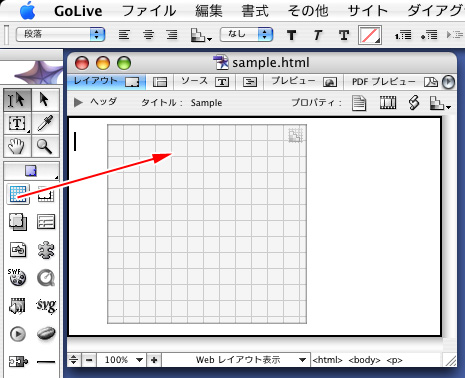Switch to the ソース tab

pos(204,82)
